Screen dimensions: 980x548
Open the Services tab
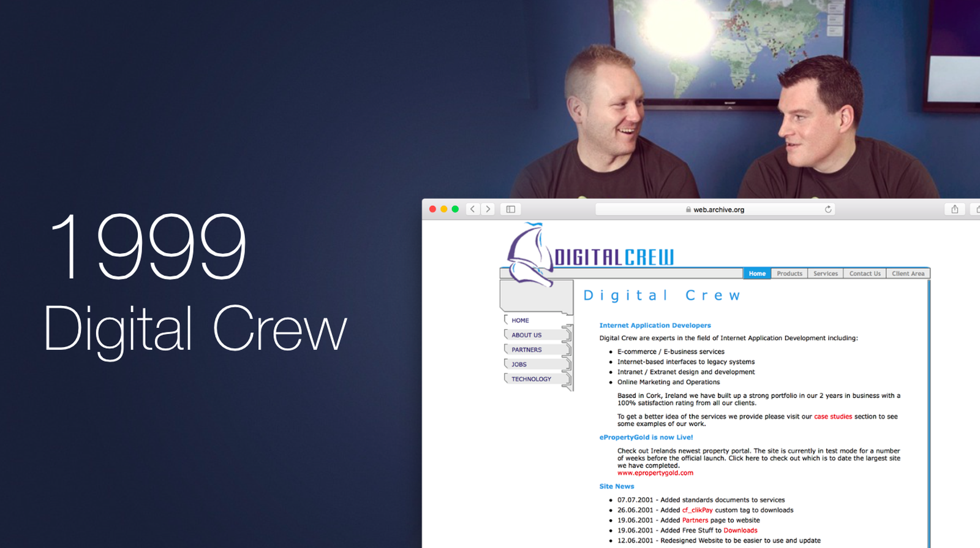[x=826, y=273]
